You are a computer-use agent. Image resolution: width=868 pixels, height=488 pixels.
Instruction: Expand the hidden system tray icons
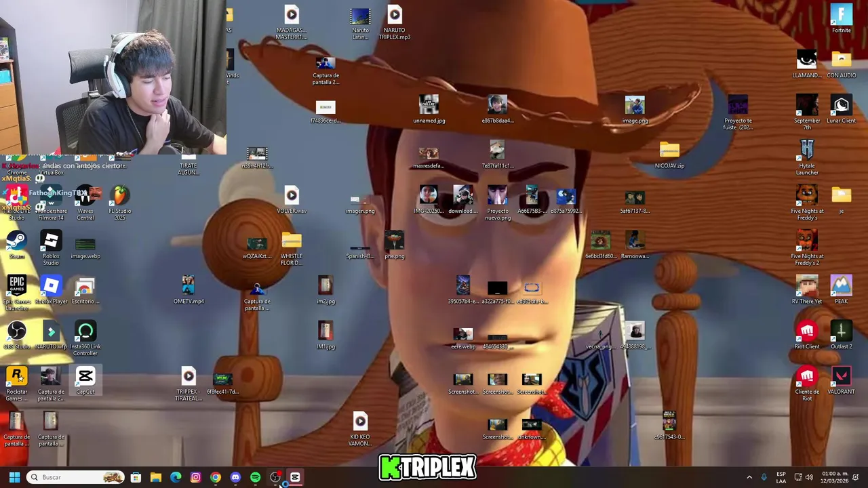coord(749,477)
